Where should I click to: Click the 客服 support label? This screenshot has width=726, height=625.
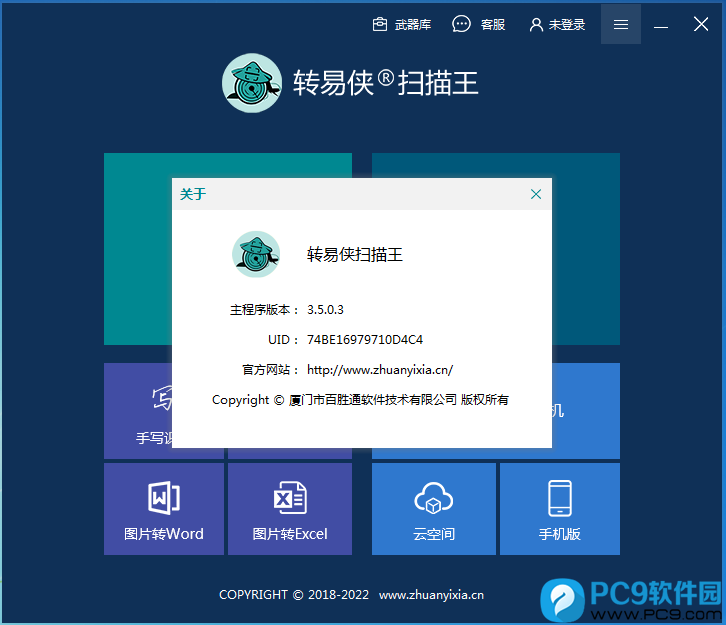pos(493,25)
